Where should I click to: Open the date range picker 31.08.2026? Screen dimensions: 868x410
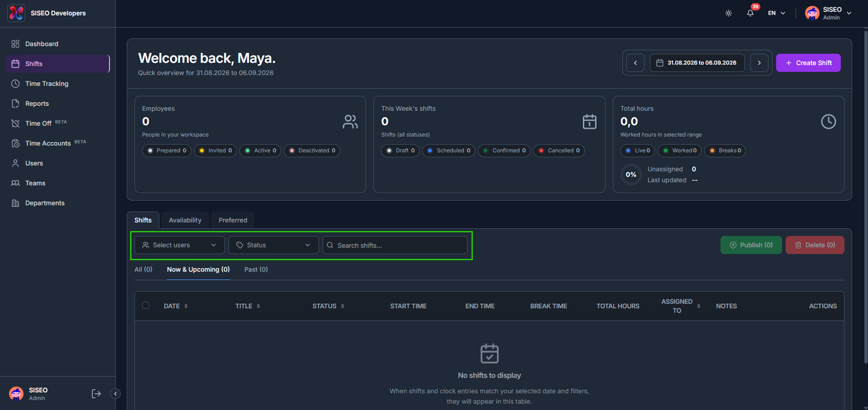(x=697, y=63)
